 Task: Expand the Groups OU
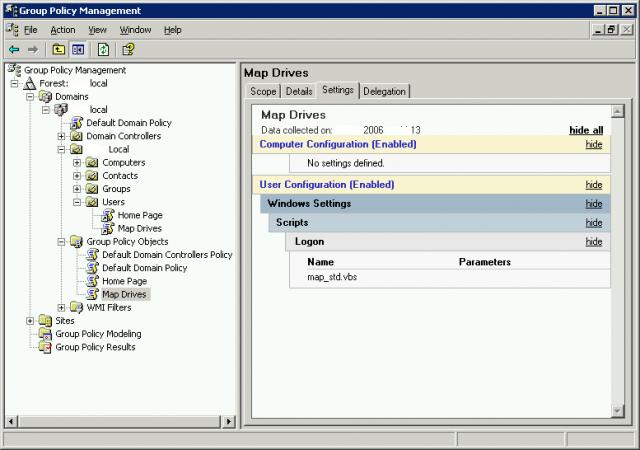coord(77,189)
